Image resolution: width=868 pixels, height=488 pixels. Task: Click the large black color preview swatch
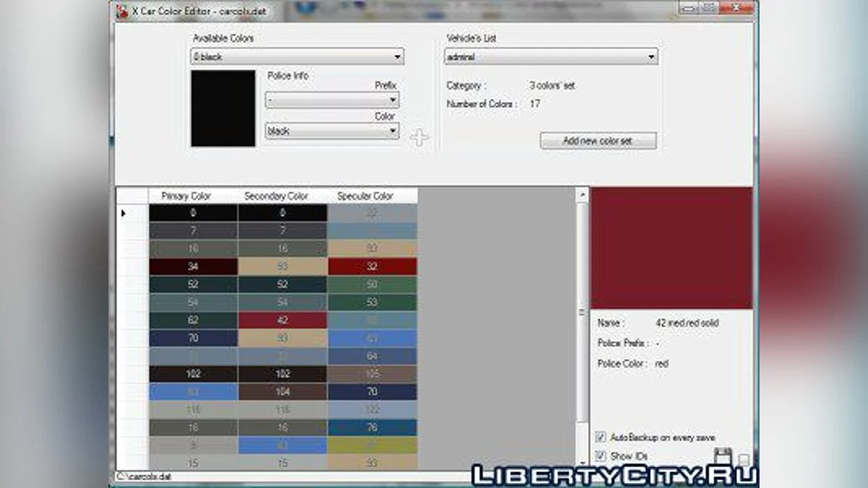tap(223, 108)
